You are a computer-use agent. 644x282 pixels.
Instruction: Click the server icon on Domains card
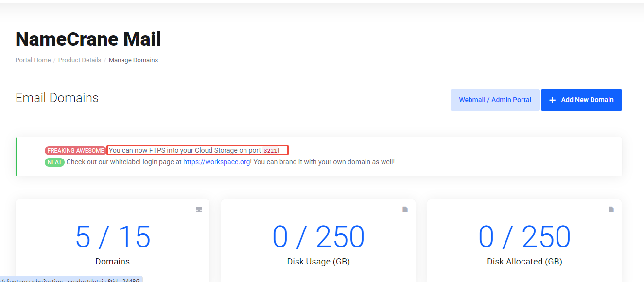coord(199,210)
